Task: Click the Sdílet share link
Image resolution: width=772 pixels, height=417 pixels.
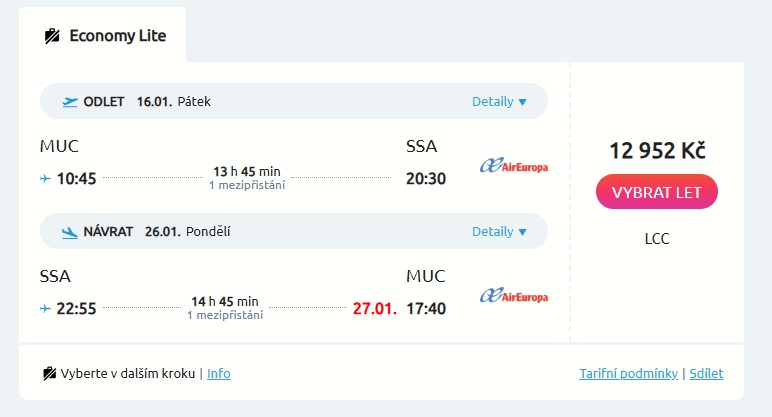Action: point(705,374)
